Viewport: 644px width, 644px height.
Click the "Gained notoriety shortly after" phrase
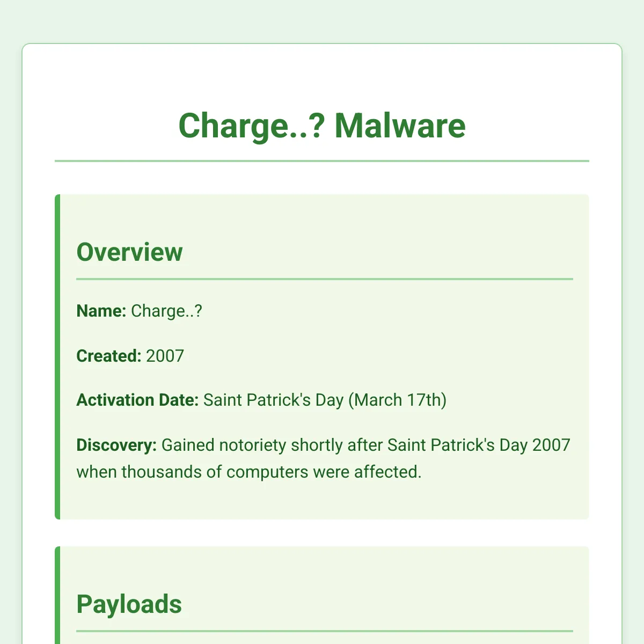[272, 445]
